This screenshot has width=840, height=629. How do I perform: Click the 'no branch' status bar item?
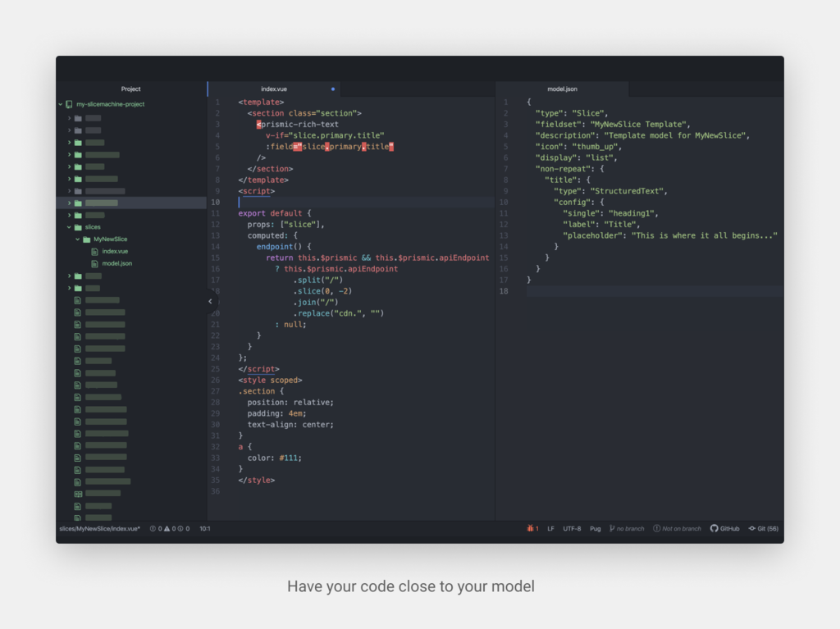tap(626, 529)
